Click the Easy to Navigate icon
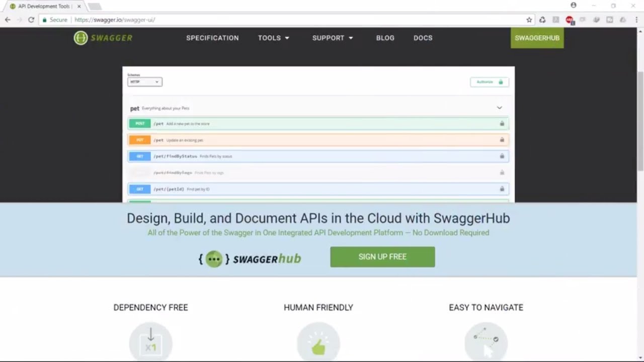 pyautogui.click(x=486, y=342)
